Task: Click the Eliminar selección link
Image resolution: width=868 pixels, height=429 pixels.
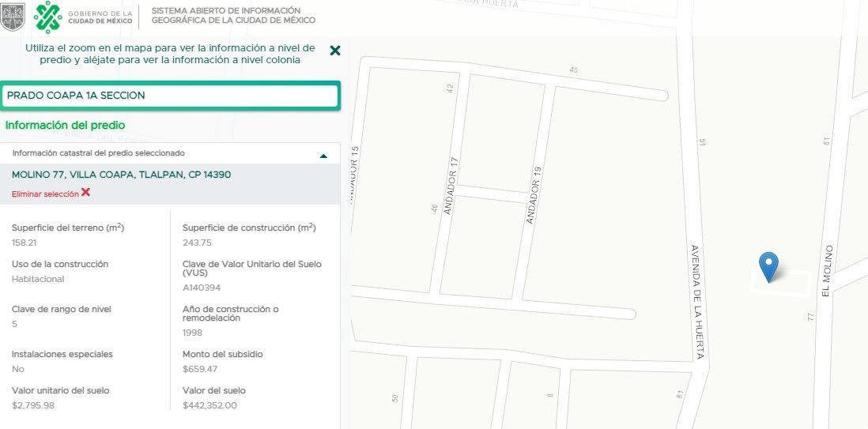Action: pos(45,194)
